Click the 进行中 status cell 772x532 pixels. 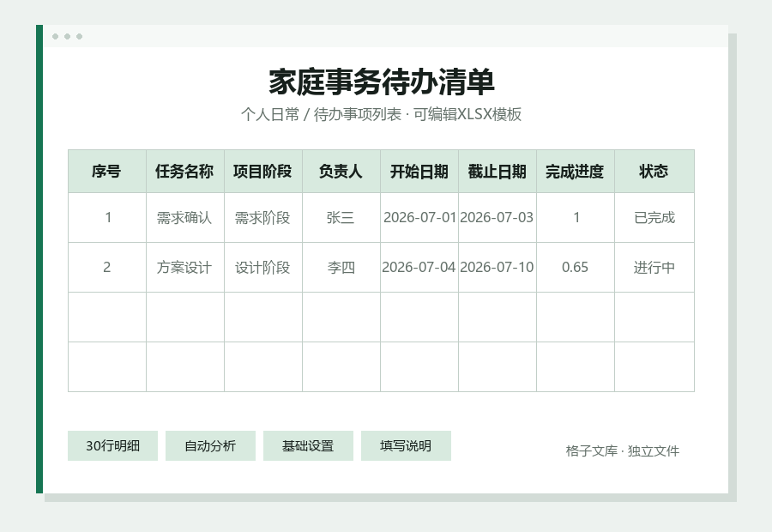coord(654,268)
